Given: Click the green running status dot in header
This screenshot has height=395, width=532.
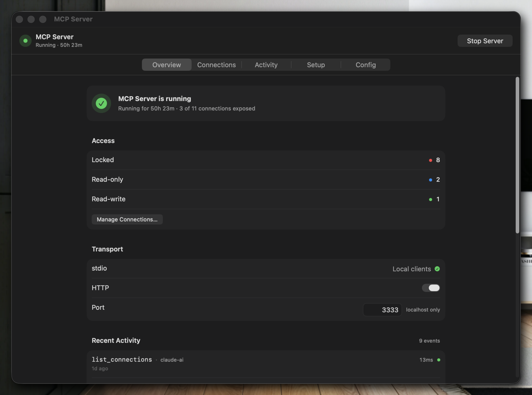Looking at the screenshot, I should pyautogui.click(x=25, y=41).
